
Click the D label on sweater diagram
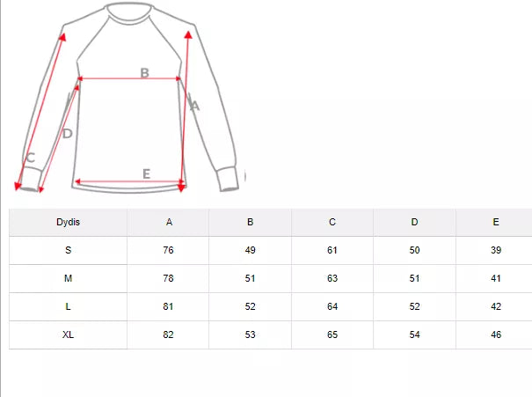click(x=67, y=134)
